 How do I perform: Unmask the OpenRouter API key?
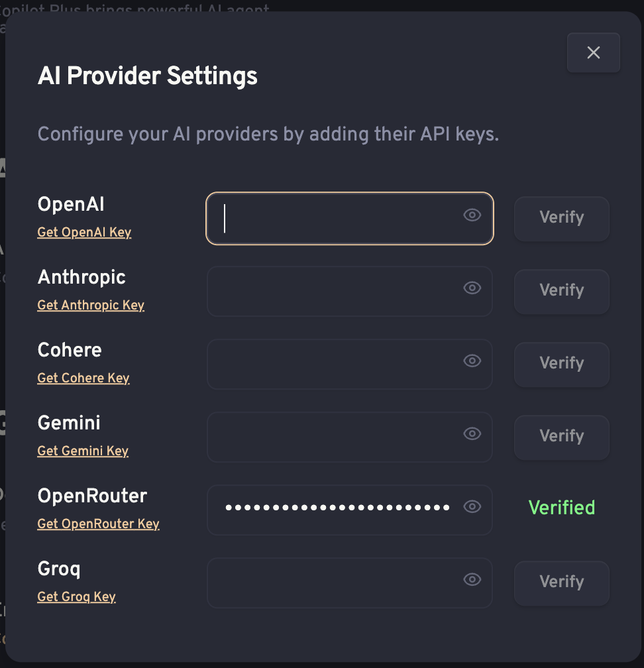pos(472,506)
